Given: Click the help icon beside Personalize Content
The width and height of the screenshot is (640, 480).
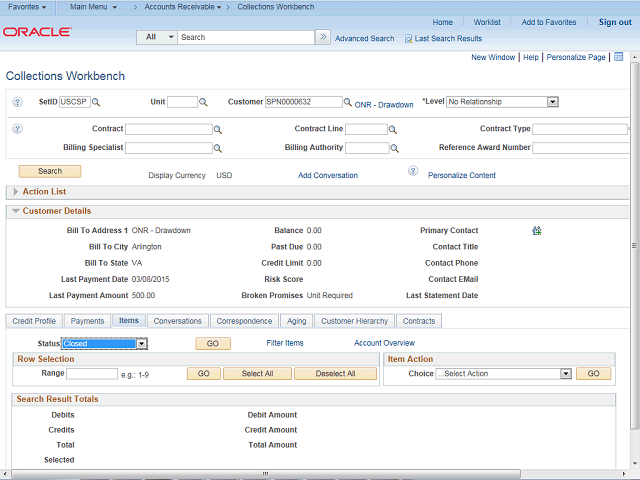Looking at the screenshot, I should [x=412, y=171].
